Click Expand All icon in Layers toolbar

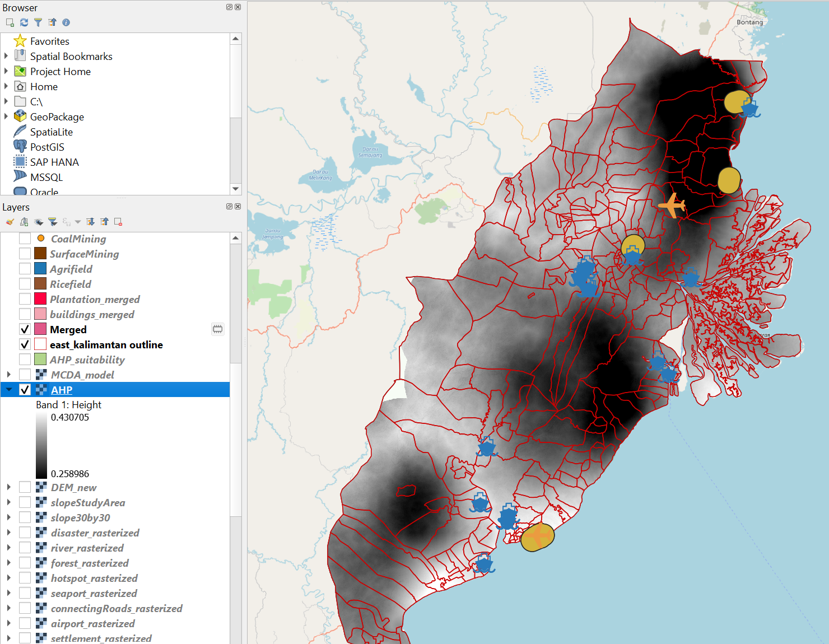(90, 222)
